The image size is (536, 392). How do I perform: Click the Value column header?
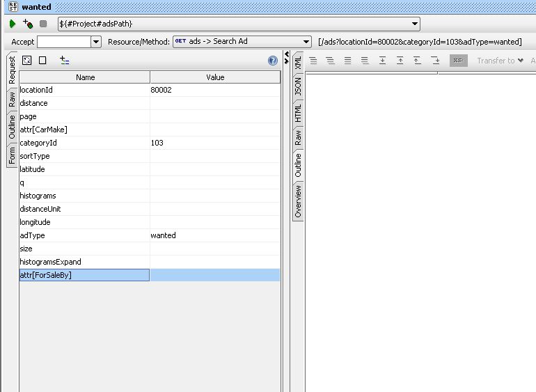click(x=215, y=77)
